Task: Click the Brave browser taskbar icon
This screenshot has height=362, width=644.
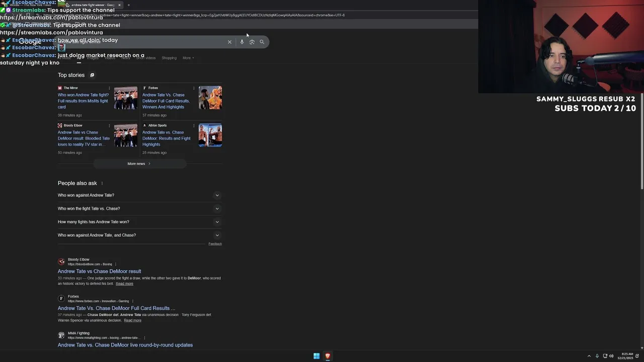Action: click(328, 356)
